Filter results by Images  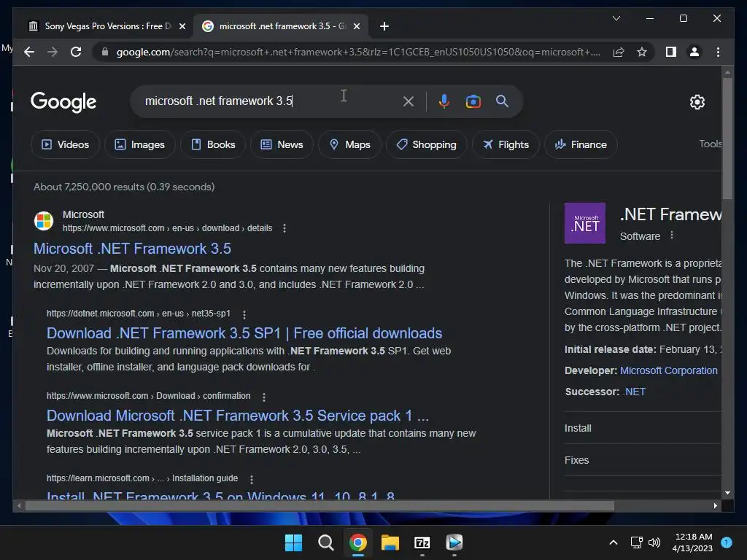tap(139, 144)
